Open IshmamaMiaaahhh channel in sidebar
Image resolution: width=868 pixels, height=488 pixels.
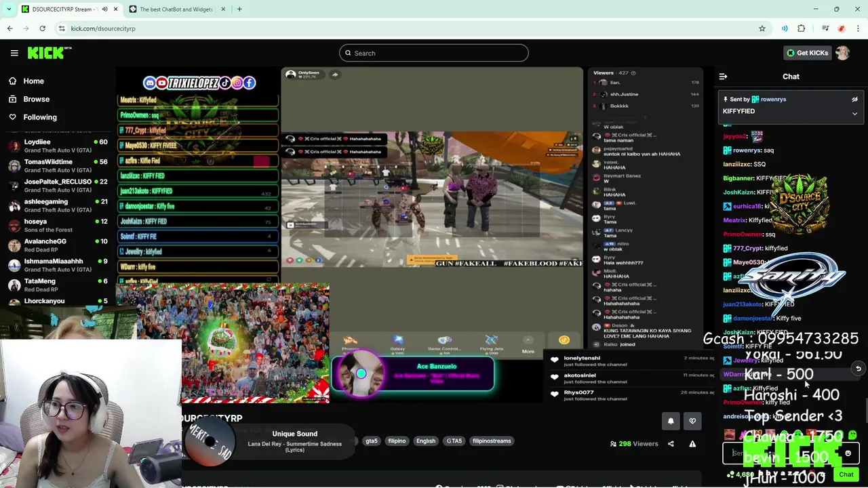point(57,264)
